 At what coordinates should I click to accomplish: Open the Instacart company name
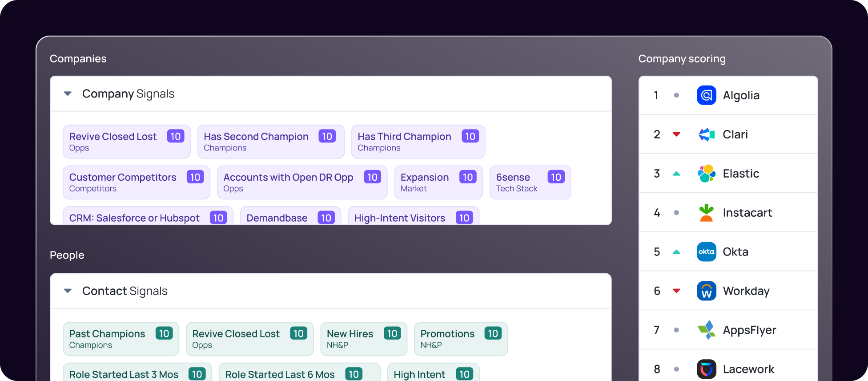[747, 213]
